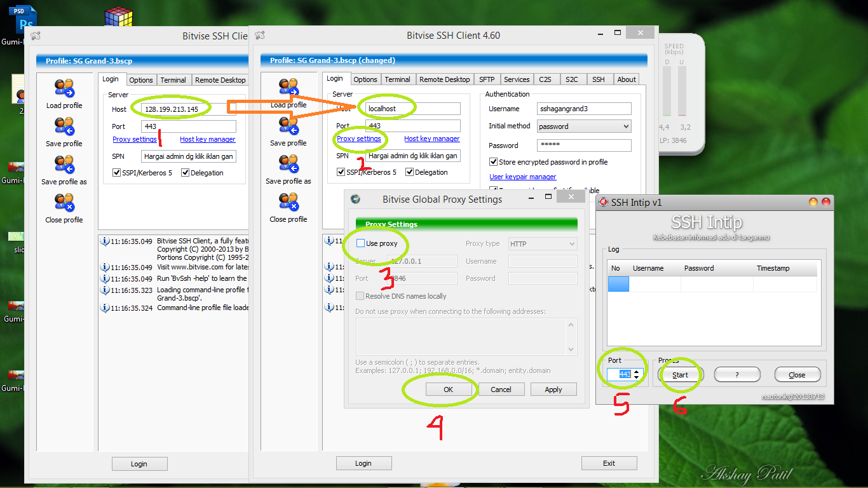The width and height of the screenshot is (868, 488).
Task: Toggle Resolve DNS names locally checkbox
Action: (360, 296)
